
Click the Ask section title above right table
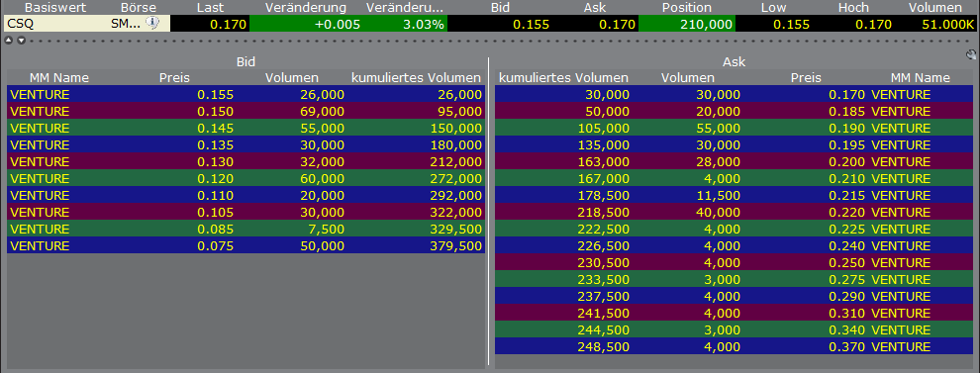734,62
